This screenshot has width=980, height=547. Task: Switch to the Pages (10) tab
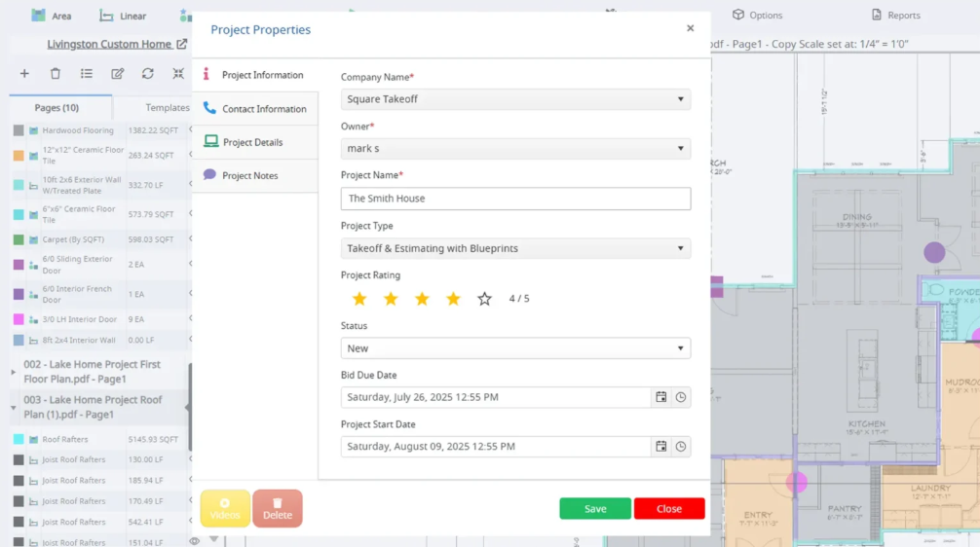(57, 107)
